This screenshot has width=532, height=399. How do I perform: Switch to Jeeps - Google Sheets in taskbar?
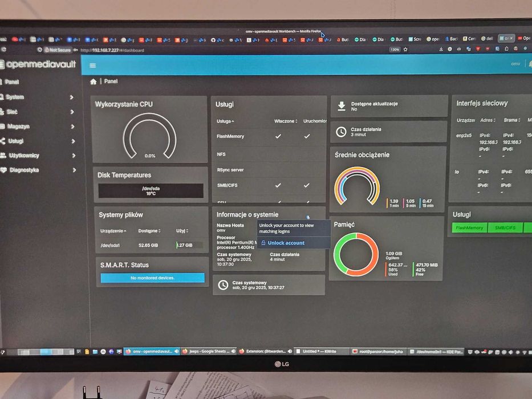click(x=209, y=352)
